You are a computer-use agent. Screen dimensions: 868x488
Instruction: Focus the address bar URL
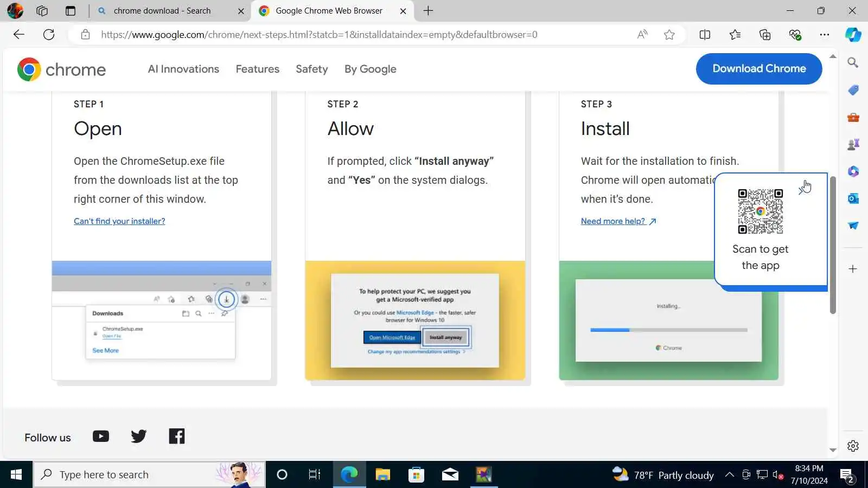[x=319, y=35]
